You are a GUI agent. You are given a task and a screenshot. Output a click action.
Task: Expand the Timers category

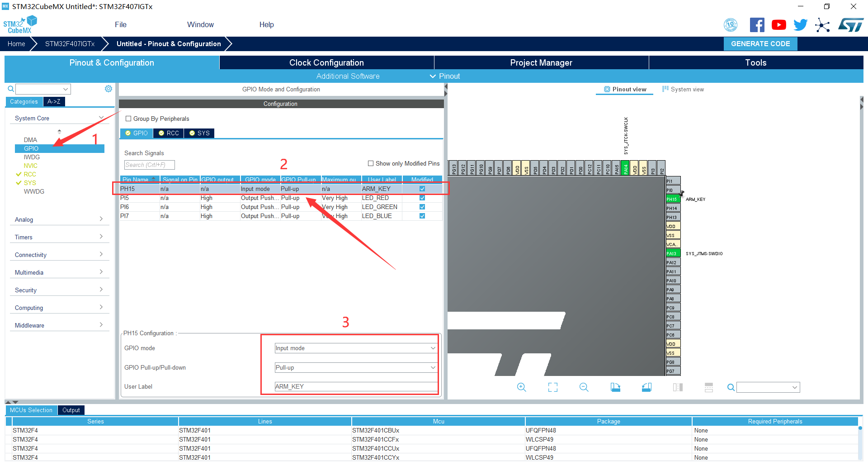coord(59,237)
